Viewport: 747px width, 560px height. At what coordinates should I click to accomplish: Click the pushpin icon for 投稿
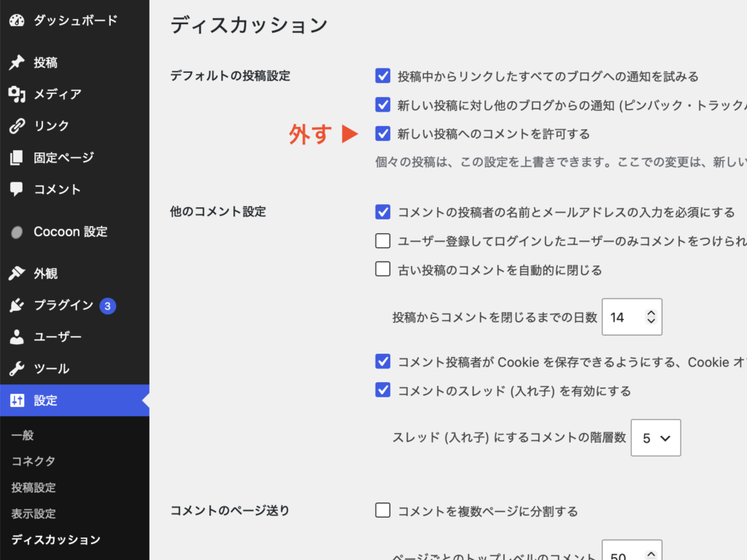click(17, 63)
